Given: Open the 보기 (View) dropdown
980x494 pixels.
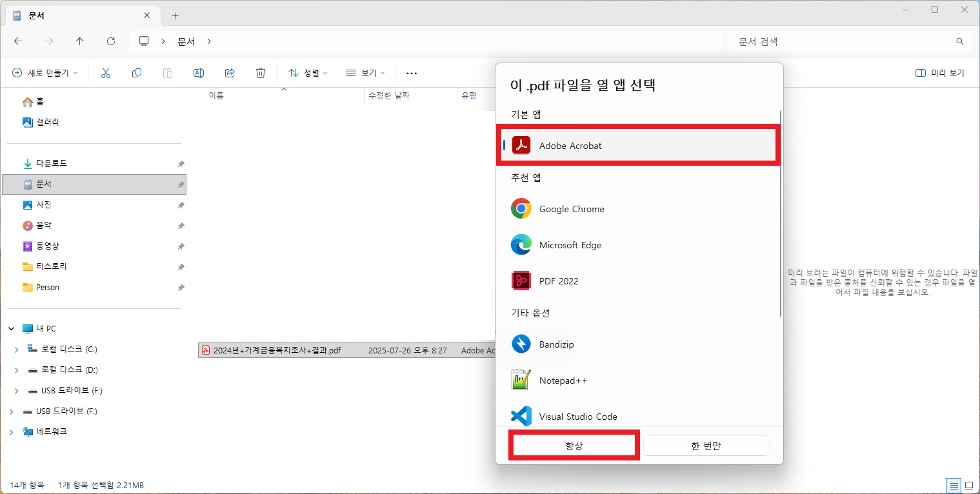Looking at the screenshot, I should pyautogui.click(x=365, y=73).
